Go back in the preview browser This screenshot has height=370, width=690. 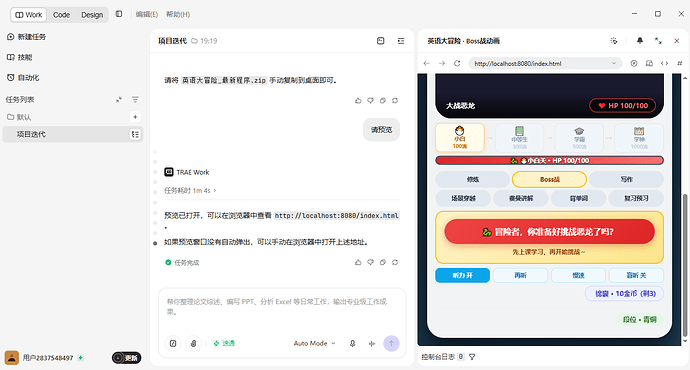click(426, 63)
